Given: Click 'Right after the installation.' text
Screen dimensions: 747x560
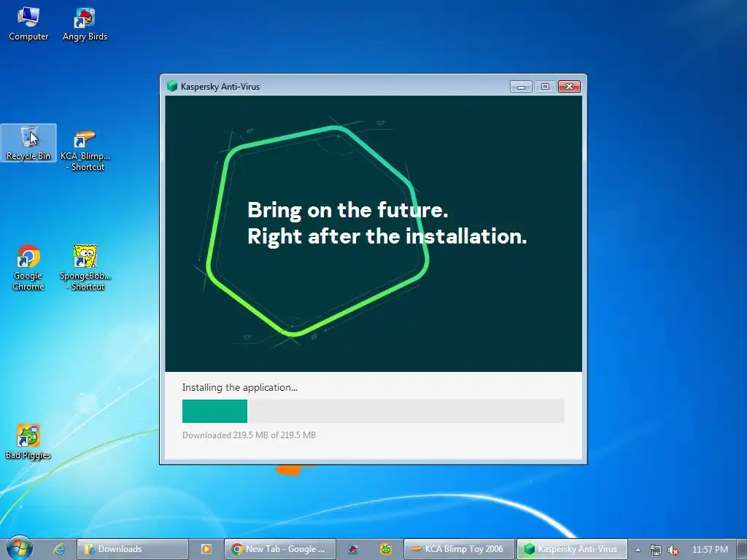Looking at the screenshot, I should click(387, 236).
